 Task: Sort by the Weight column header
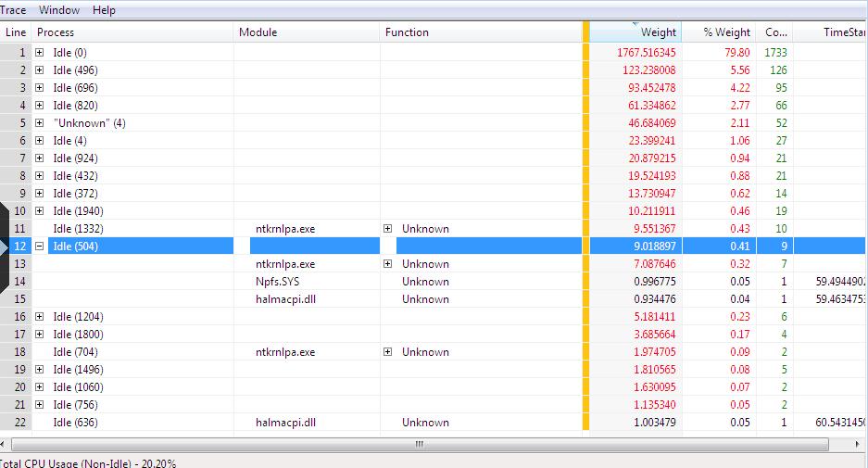coord(637,32)
